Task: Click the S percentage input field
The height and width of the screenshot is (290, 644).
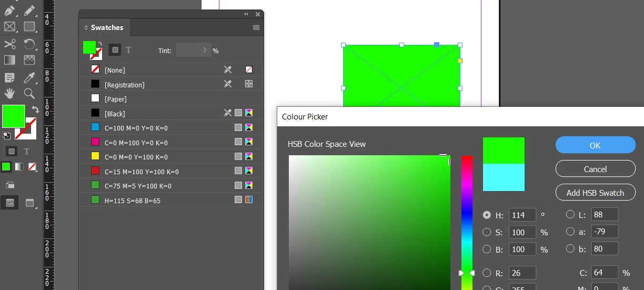Action: coord(522,232)
